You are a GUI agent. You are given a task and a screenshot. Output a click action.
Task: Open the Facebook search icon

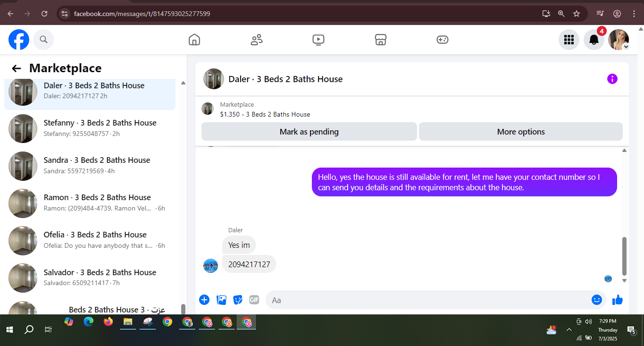43,40
